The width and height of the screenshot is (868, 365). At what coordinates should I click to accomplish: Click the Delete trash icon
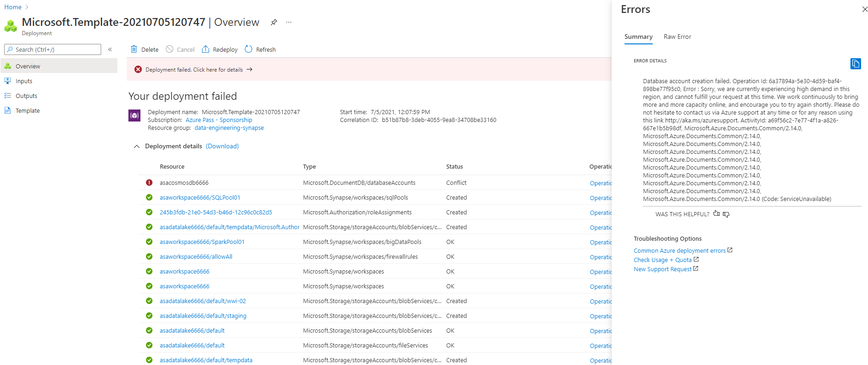[x=134, y=49]
